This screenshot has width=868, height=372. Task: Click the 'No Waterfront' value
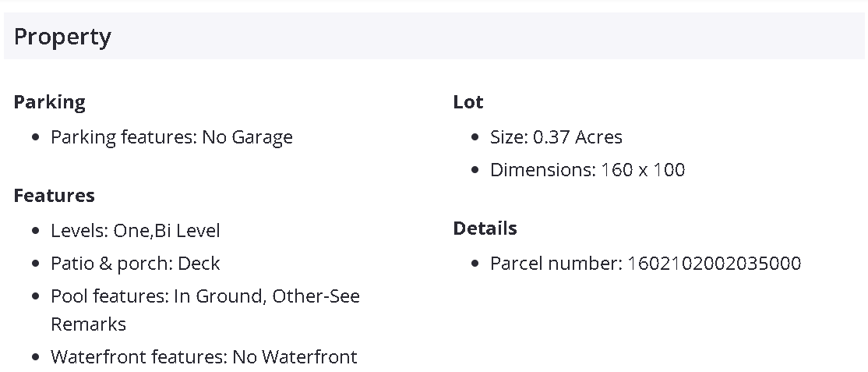[295, 357]
